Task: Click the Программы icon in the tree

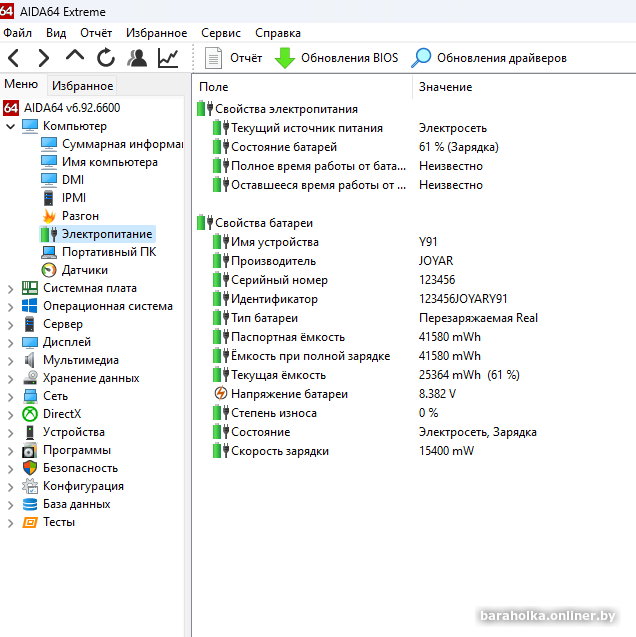Action: click(30, 450)
